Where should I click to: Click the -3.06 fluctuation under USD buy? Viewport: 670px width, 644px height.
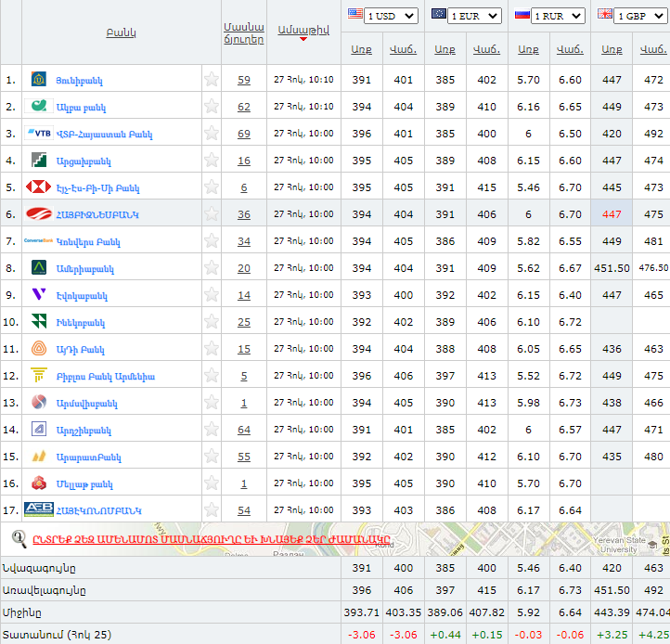click(x=362, y=635)
